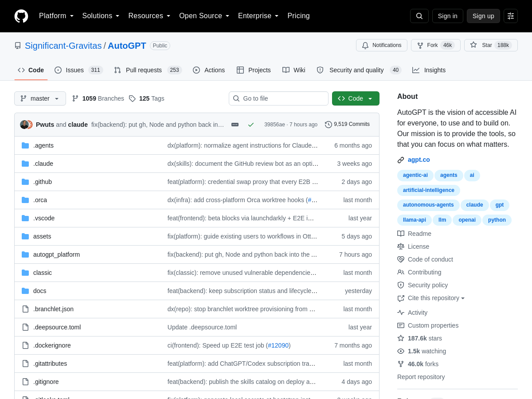Click the Code of conduct heart icon
This screenshot has height=399, width=532.
(x=401, y=259)
